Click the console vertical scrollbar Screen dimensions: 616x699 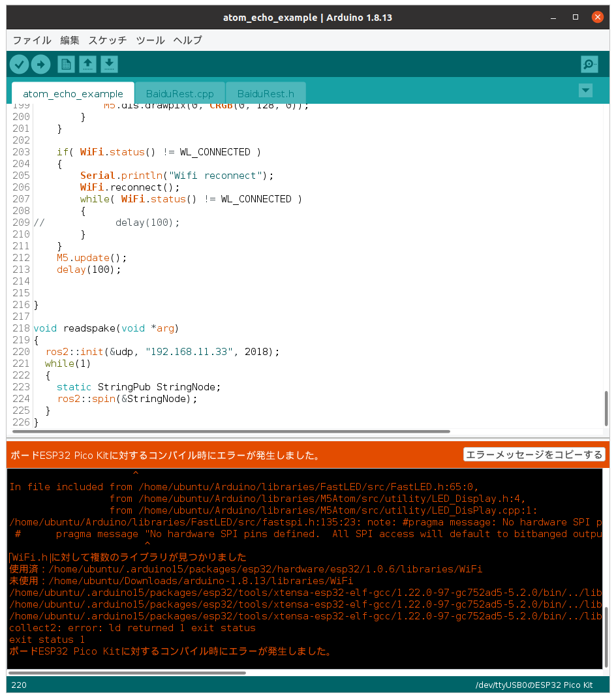coord(606,636)
